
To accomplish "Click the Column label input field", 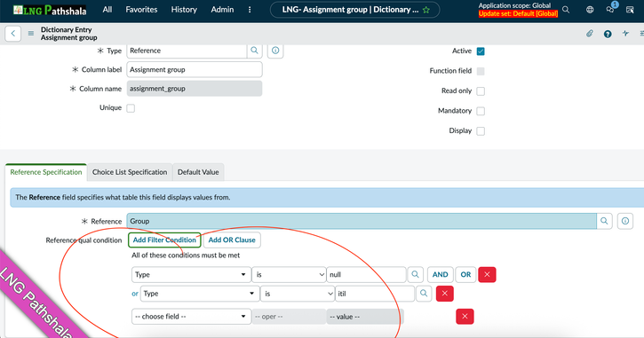I will (x=195, y=70).
